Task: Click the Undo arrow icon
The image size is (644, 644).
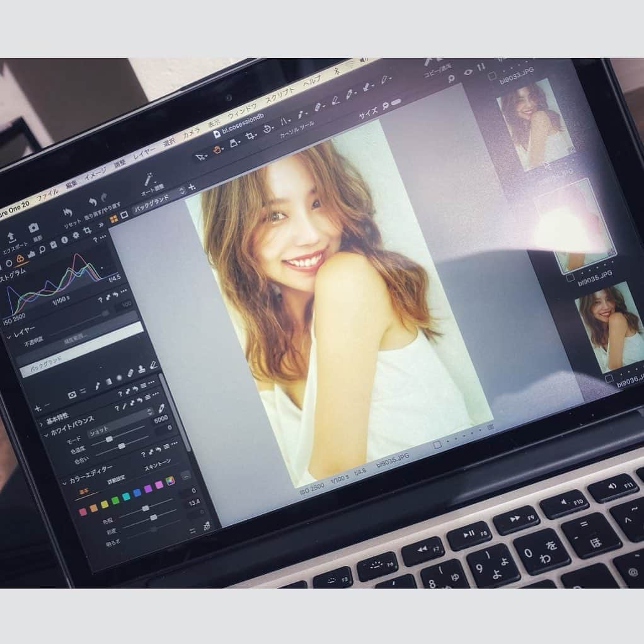Action: [93, 202]
